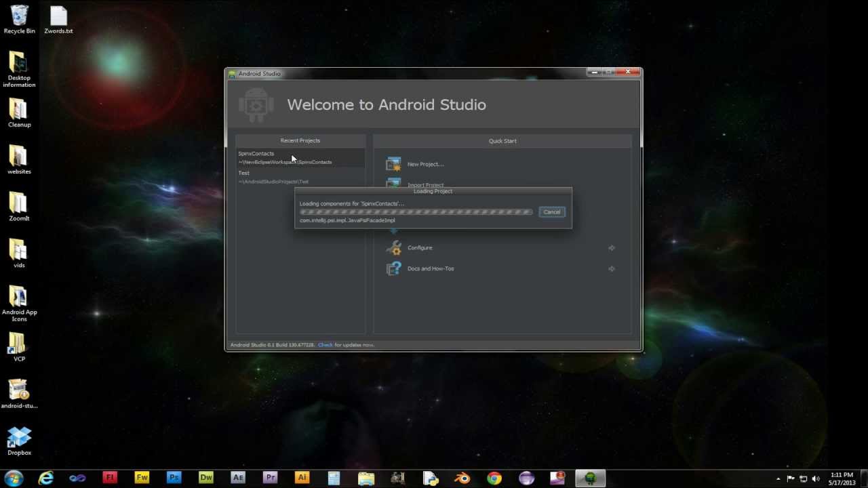Expand the Configure submenu arrow
Screen dimensions: 868x488
tap(612, 248)
